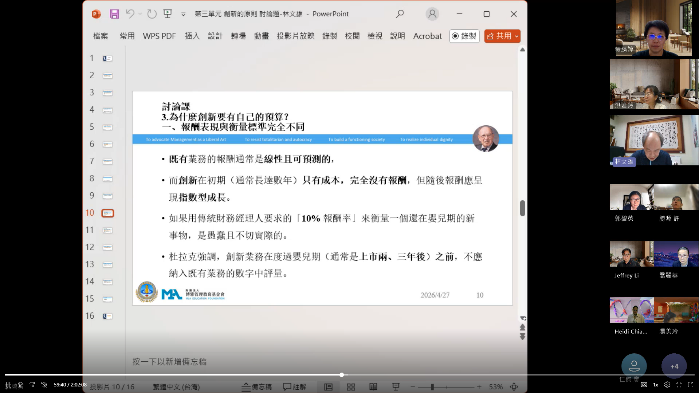
Task: Click the video player fullscreen icon
Action: pyautogui.click(x=691, y=385)
